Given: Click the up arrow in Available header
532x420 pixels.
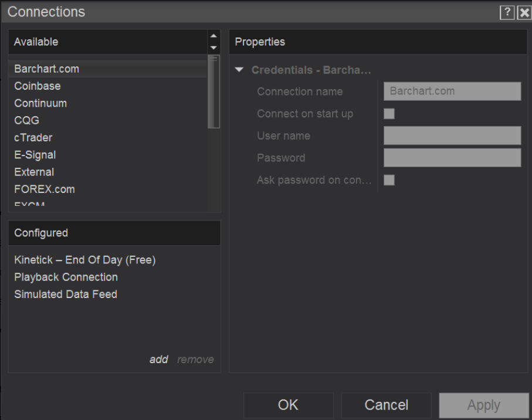Looking at the screenshot, I should click(214, 36).
